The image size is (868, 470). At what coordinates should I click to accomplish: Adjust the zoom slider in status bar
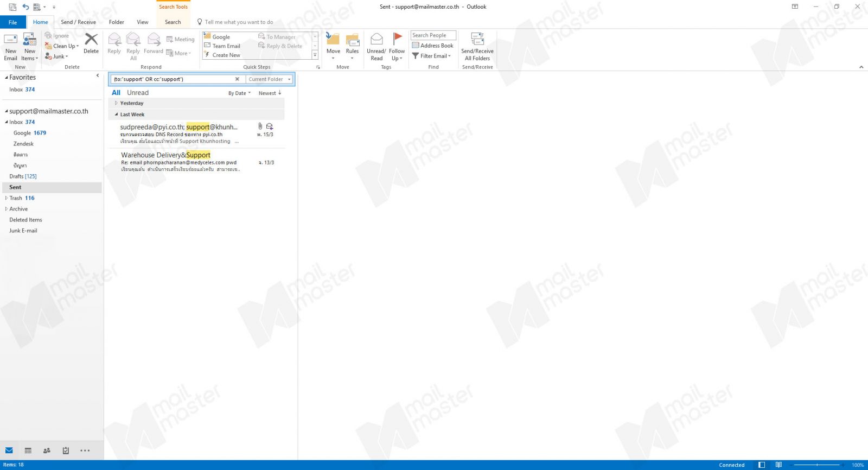(x=816, y=465)
